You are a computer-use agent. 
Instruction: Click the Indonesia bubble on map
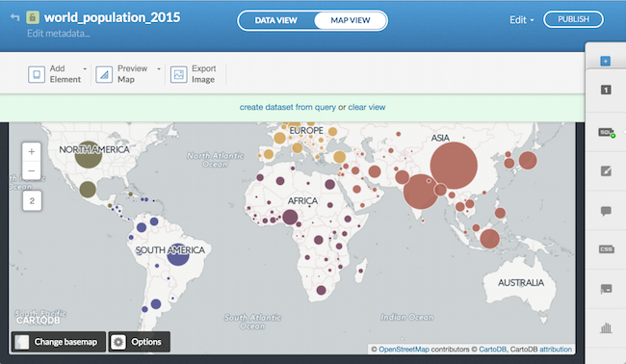[489, 239]
